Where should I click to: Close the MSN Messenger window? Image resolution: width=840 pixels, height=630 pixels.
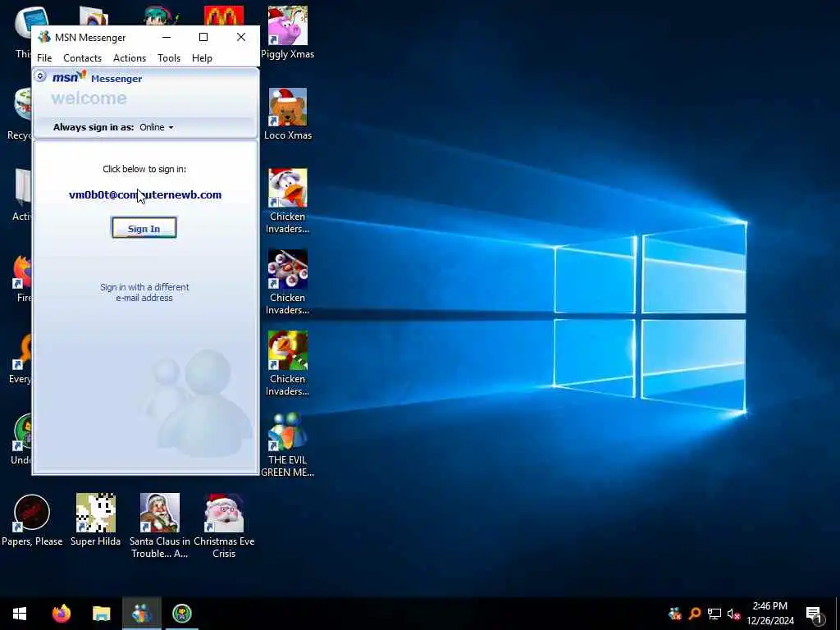[x=241, y=37]
